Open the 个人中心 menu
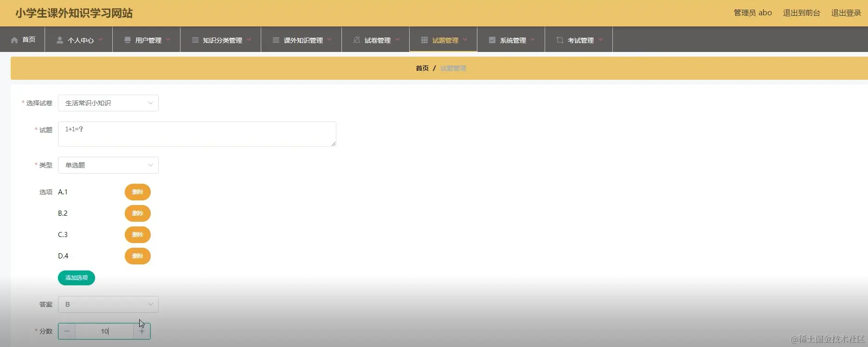Viewport: 868px width, 347px height. pos(79,39)
